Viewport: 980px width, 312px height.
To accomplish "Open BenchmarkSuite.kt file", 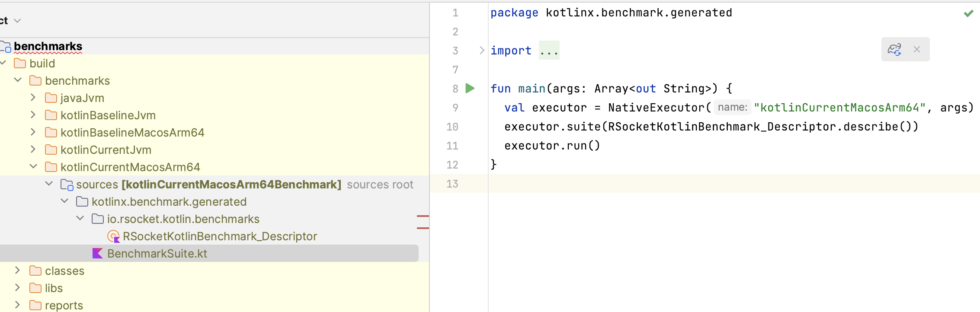I will (157, 254).
